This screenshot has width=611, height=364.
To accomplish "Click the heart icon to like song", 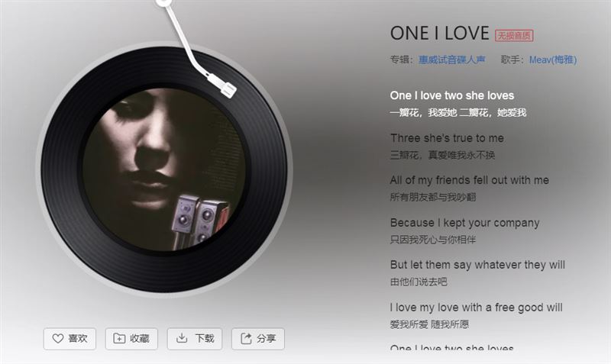I will click(58, 339).
